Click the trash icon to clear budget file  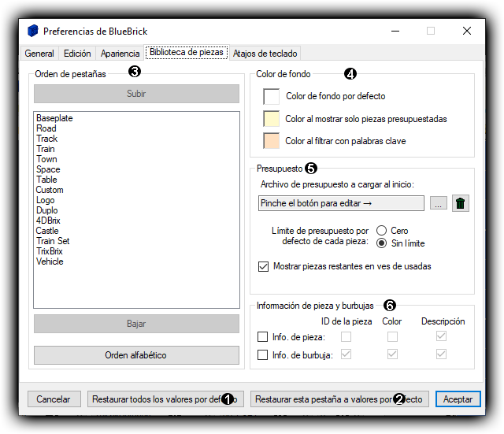tap(460, 203)
